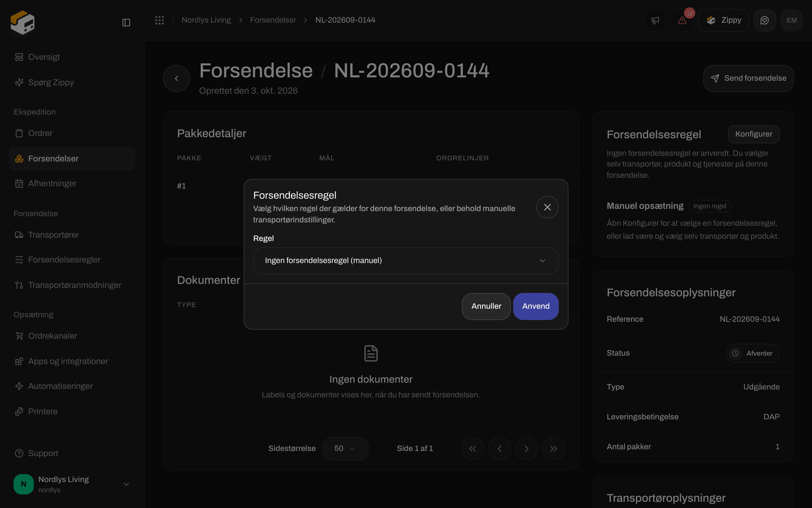Open the Regel dropdown

pyautogui.click(x=406, y=261)
